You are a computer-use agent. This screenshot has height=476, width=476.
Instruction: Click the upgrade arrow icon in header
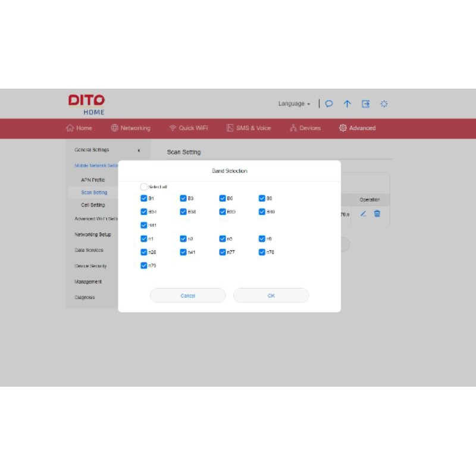pyautogui.click(x=347, y=104)
